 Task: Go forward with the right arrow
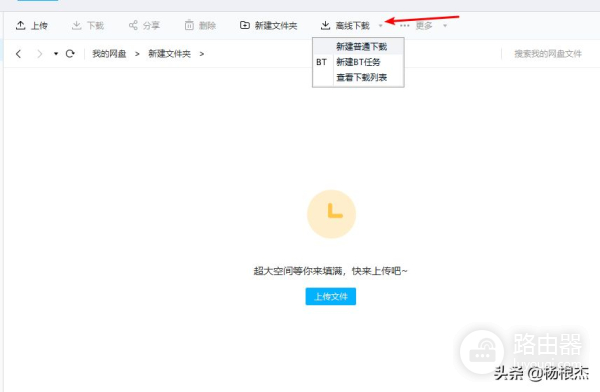click(x=39, y=54)
